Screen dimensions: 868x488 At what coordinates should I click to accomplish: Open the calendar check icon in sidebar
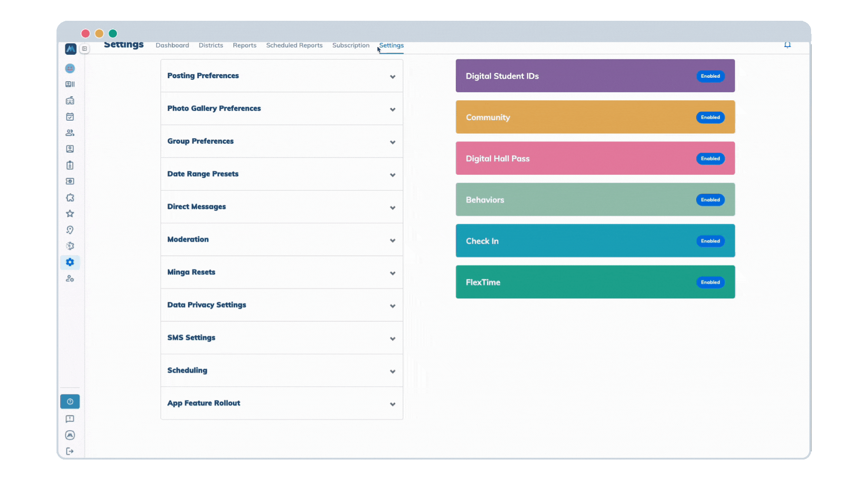pos(70,117)
